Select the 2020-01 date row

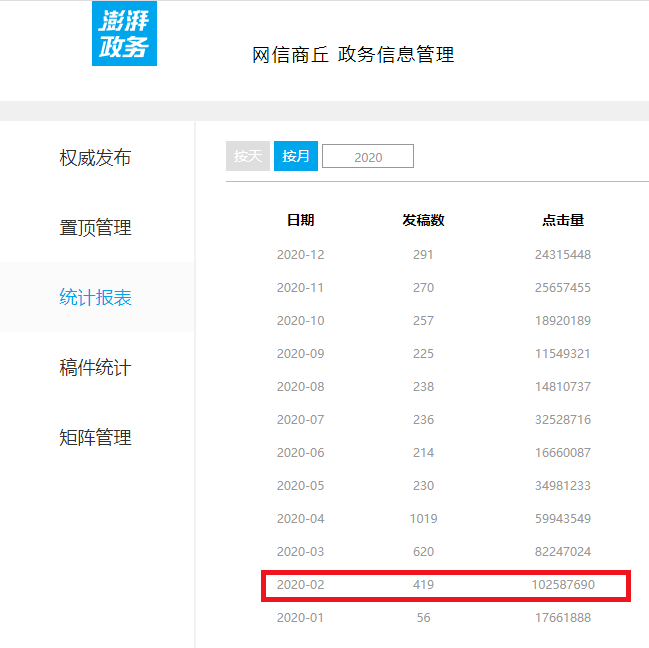click(x=300, y=618)
